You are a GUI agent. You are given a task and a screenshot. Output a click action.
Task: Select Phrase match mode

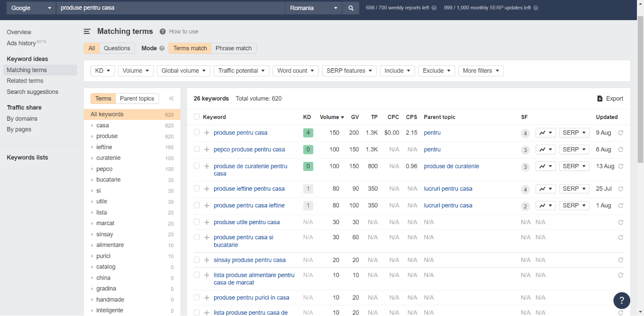pyautogui.click(x=234, y=48)
